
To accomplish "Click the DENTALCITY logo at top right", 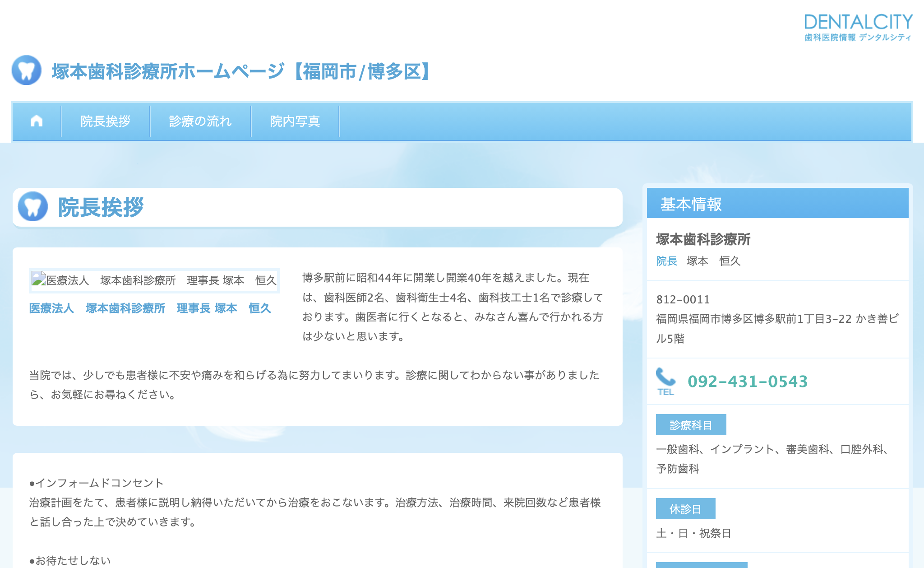I will pyautogui.click(x=858, y=27).
